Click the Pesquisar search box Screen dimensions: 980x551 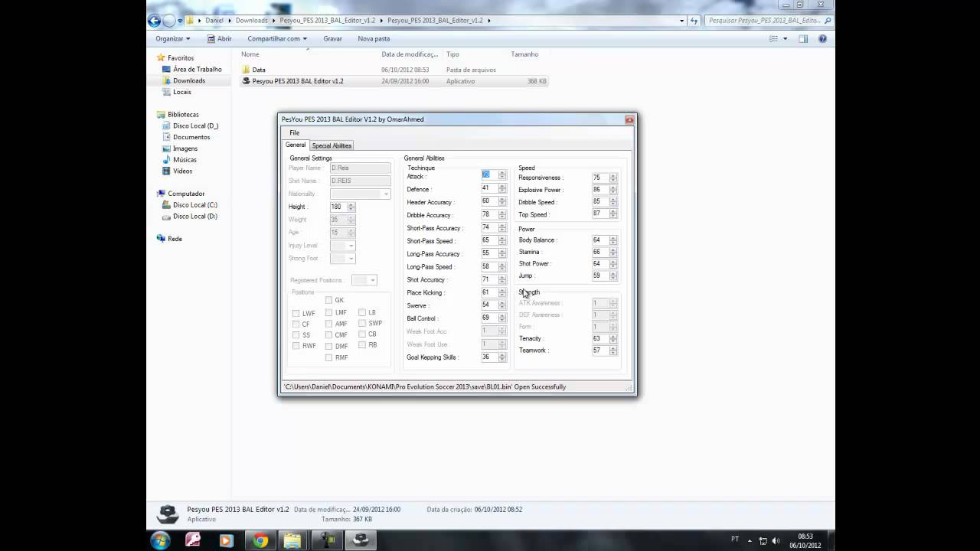point(766,21)
